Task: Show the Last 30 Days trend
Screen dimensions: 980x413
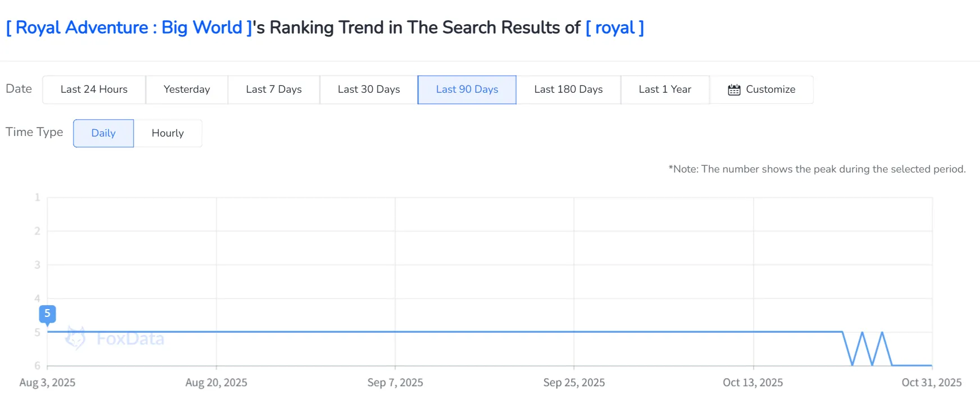Action: (368, 90)
